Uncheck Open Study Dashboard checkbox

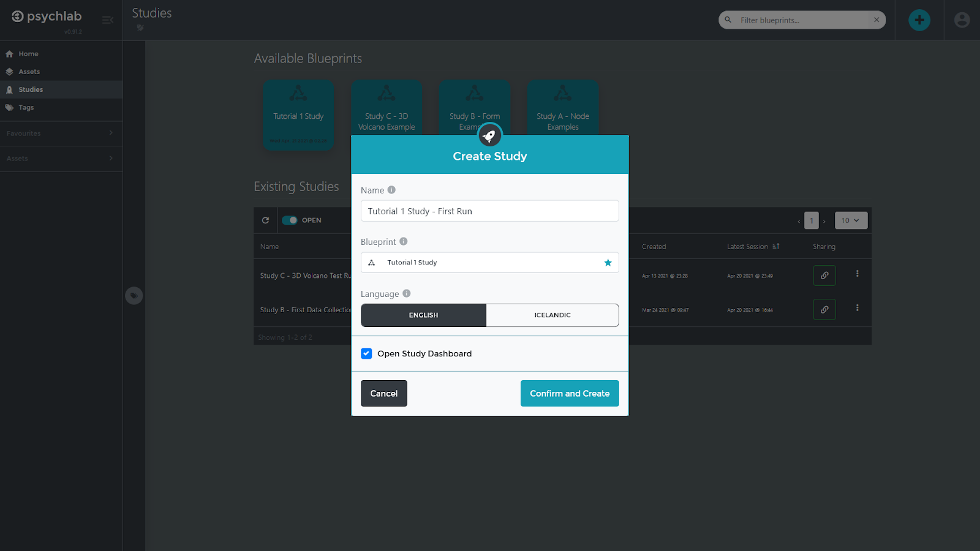click(366, 353)
